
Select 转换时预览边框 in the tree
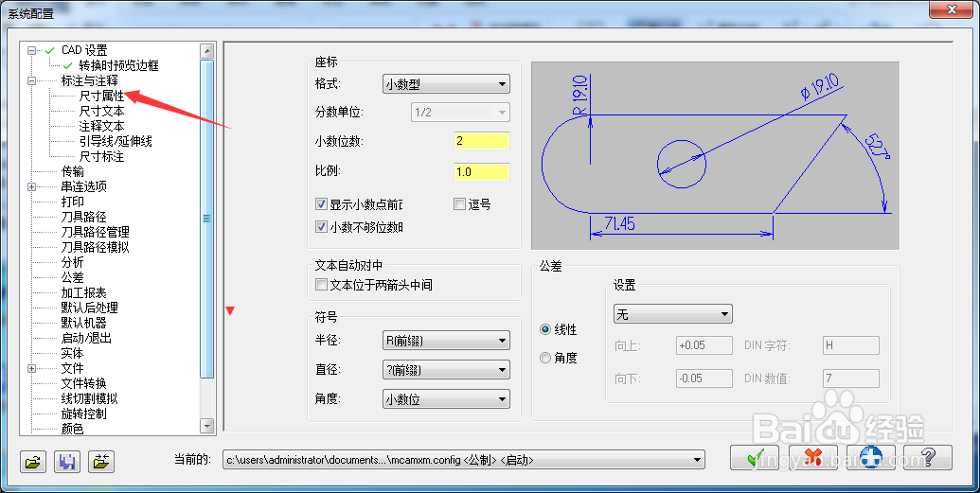118,65
